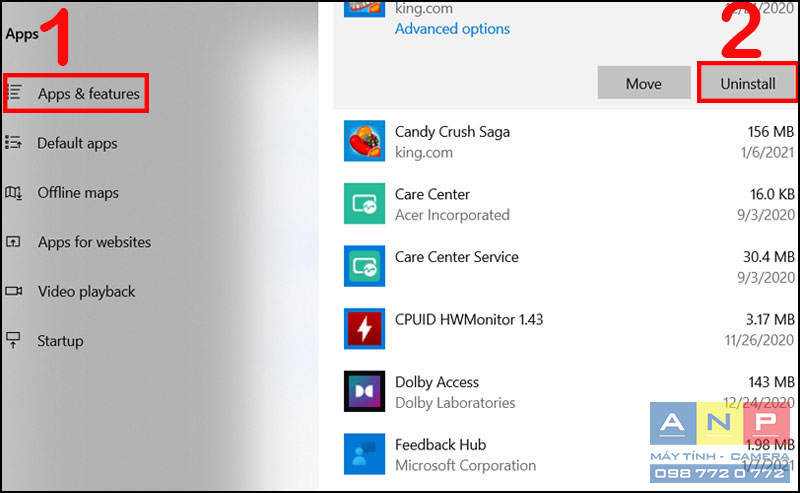Click the Advanced options link
800x493 pixels.
tap(452, 29)
